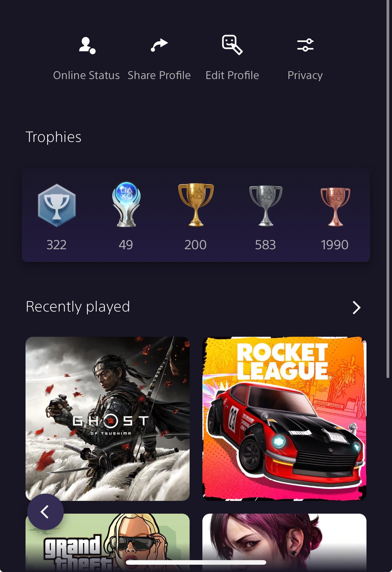Tap the home indicator bar at bottom
This screenshot has width=392, height=572.
(196, 563)
